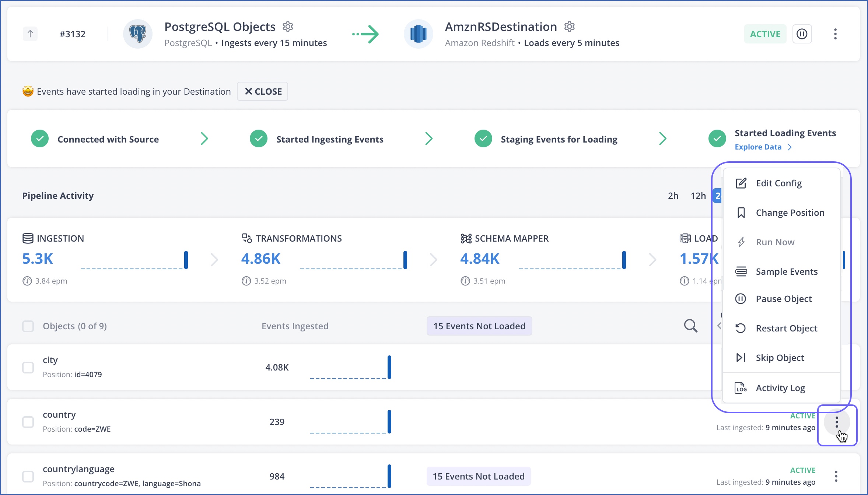
Task: Toggle checkbox for country object row
Action: tap(28, 422)
